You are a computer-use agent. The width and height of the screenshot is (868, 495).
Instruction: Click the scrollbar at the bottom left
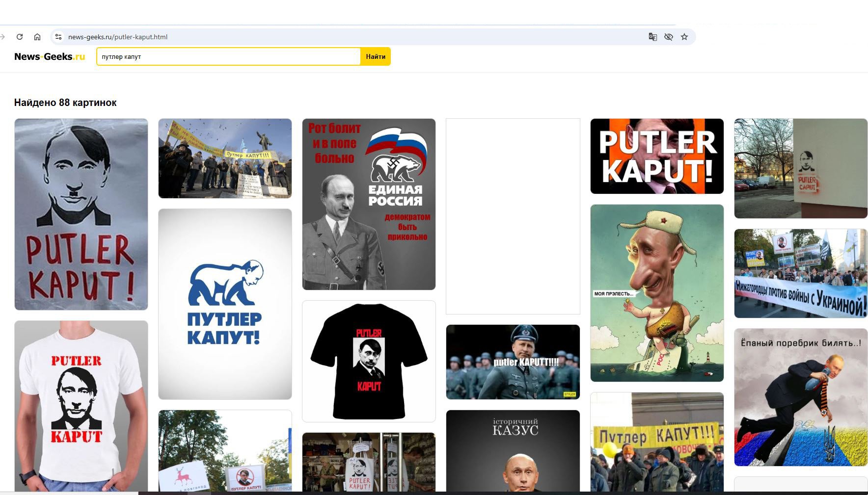coord(69,493)
